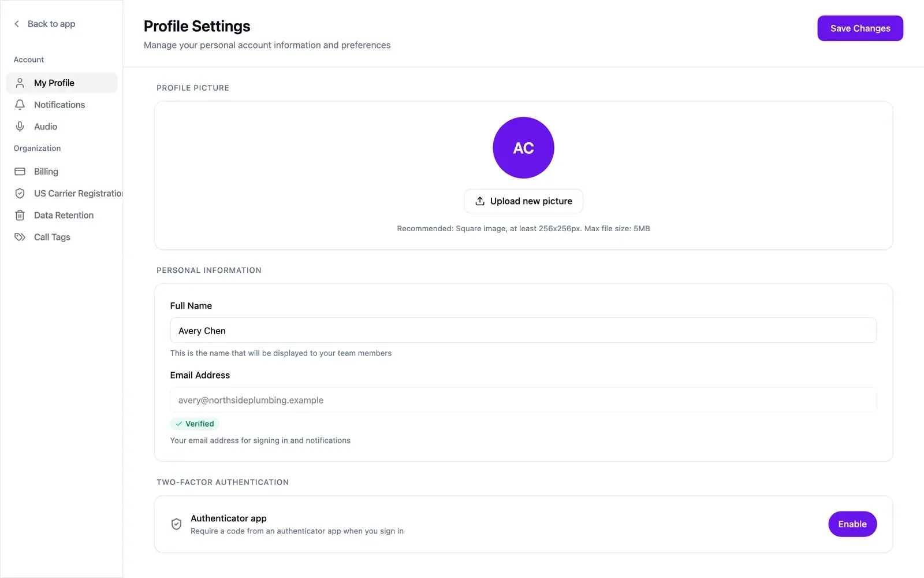Screen dimensions: 924x578
Task: Click the AC profile avatar
Action: 523,148
